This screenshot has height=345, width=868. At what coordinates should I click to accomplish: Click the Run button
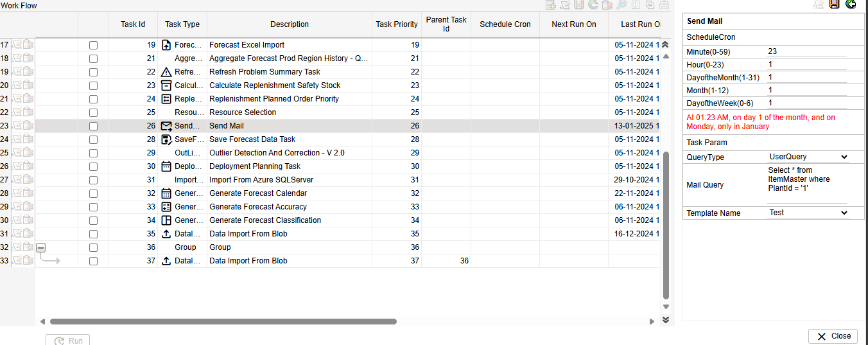pyautogui.click(x=68, y=341)
